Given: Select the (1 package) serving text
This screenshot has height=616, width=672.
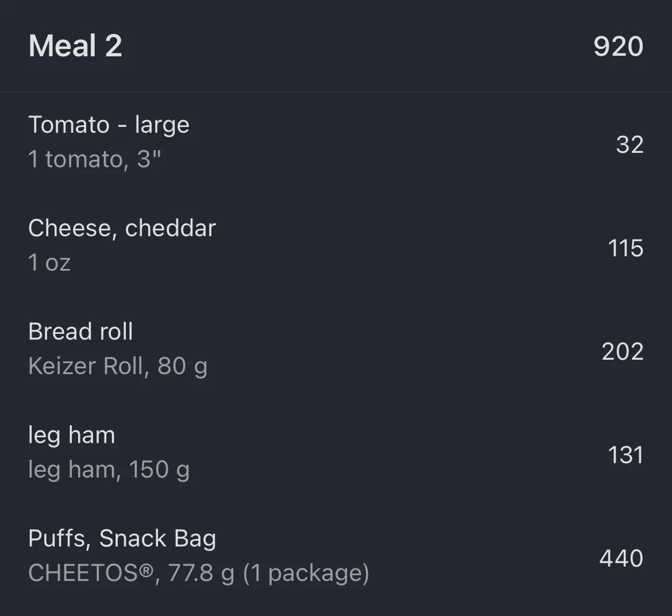Looking at the screenshot, I should coord(306,573).
